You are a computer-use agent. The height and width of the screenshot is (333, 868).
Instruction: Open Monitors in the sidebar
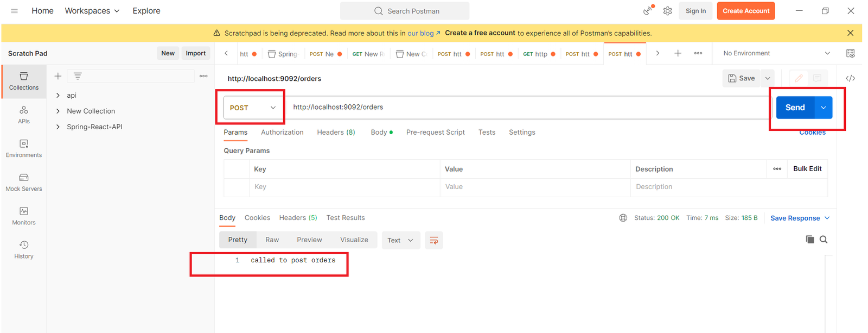[x=24, y=216]
